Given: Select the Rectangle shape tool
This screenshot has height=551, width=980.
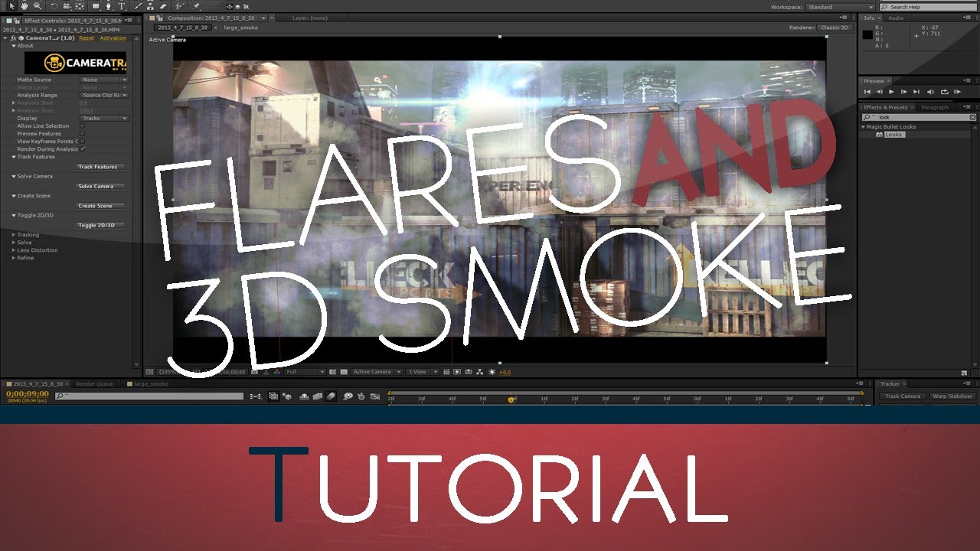Looking at the screenshot, I should 96,6.
